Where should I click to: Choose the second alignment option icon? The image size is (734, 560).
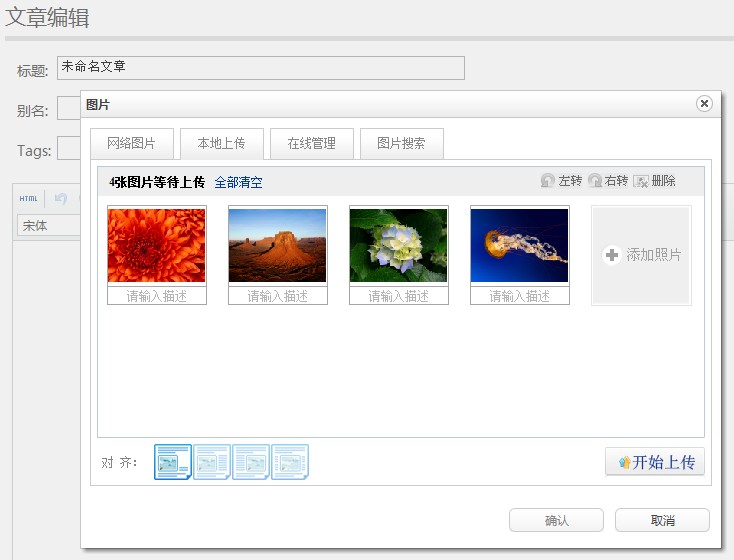pos(212,462)
